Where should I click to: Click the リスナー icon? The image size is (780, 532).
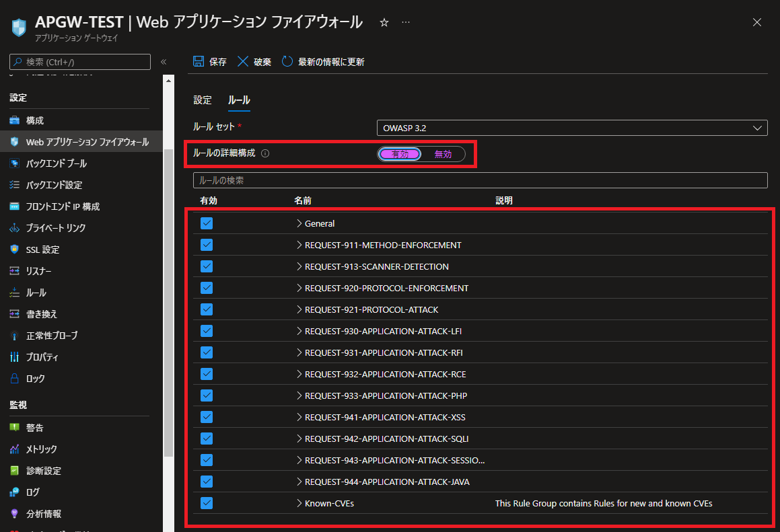pyautogui.click(x=14, y=271)
